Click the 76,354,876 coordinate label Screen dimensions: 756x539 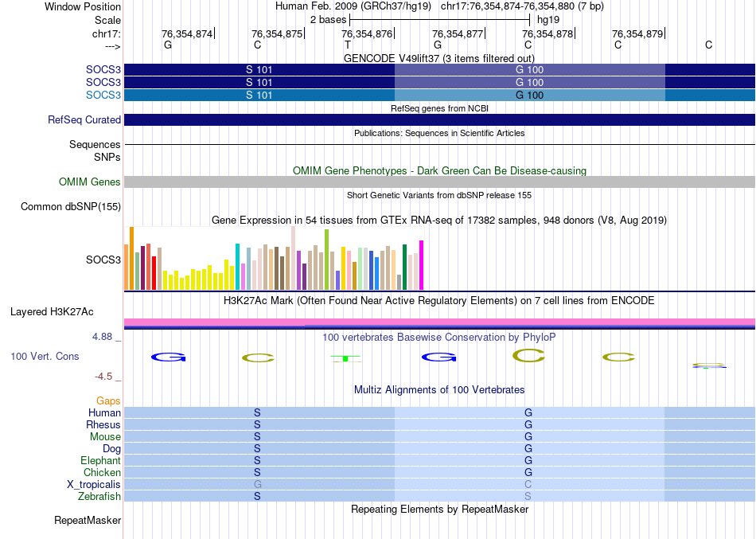click(367, 33)
